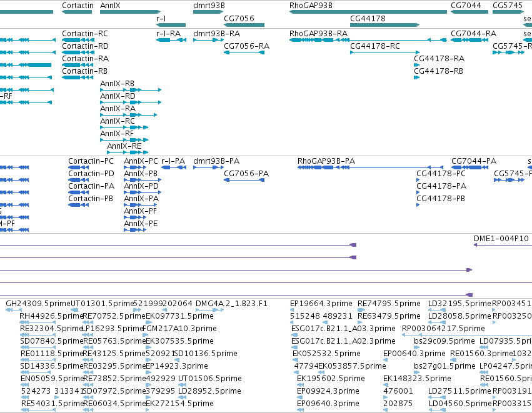Open the CG44178-RB transcript label

438,71
